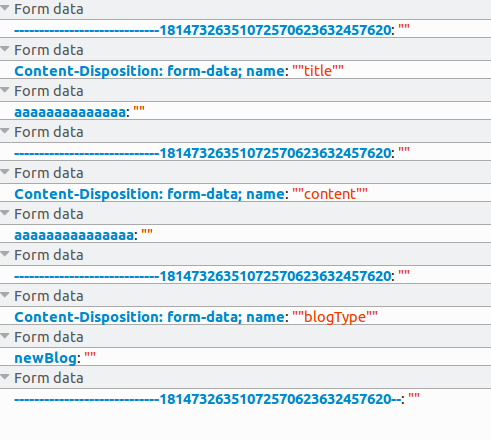The image size is (491, 440).
Task: Collapse Form data holding boundary before content
Action: coord(5,131)
